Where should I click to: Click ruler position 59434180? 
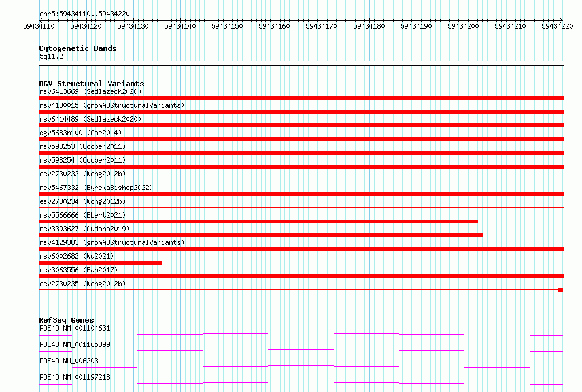click(369, 26)
